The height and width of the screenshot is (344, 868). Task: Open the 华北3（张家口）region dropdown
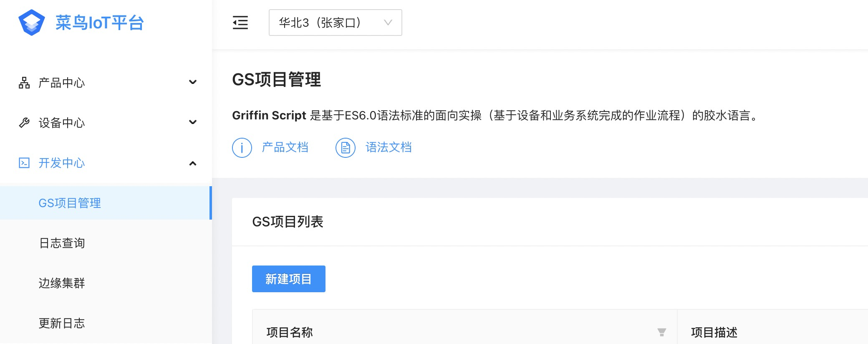[336, 23]
